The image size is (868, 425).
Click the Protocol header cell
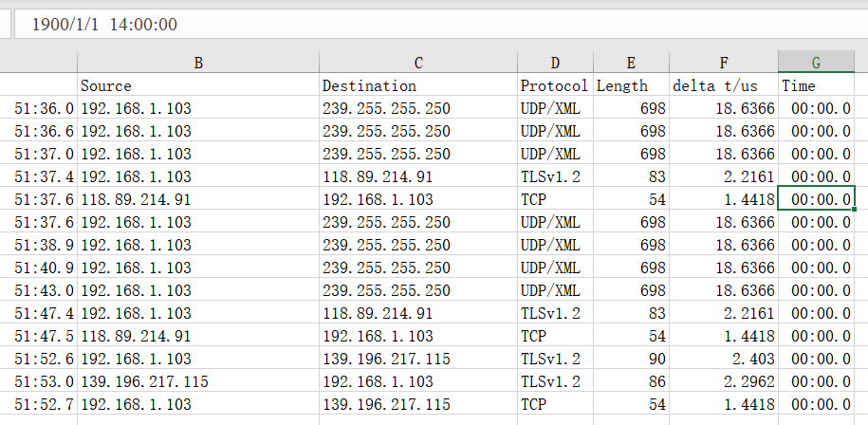coord(555,85)
